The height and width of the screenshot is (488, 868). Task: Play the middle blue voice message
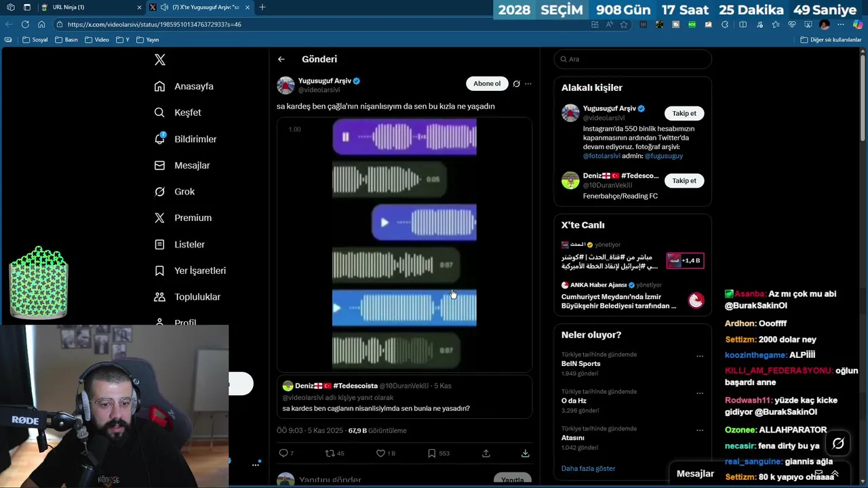coord(384,222)
